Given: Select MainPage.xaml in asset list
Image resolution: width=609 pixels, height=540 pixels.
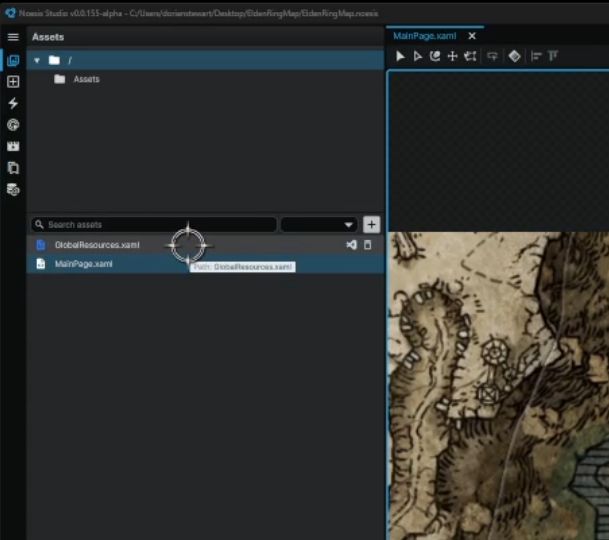Looking at the screenshot, I should click(x=205, y=264).
